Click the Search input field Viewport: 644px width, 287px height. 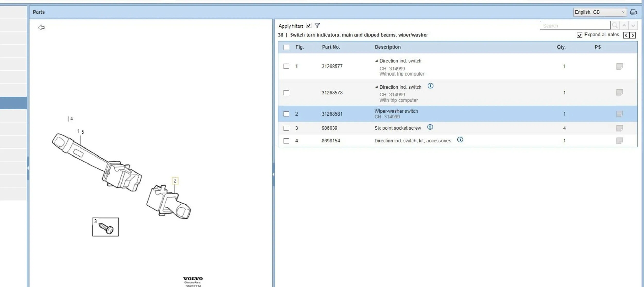click(x=575, y=26)
